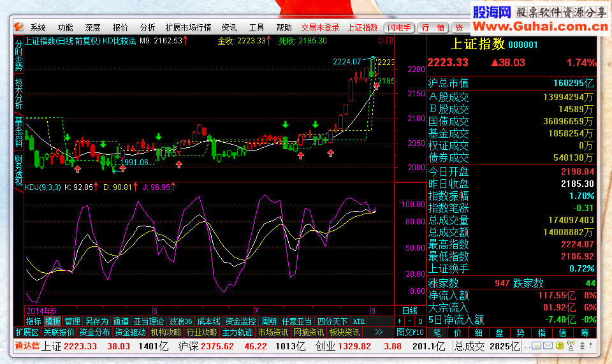
Task: Select the 成本线 indicator tab
Action: click(x=209, y=321)
